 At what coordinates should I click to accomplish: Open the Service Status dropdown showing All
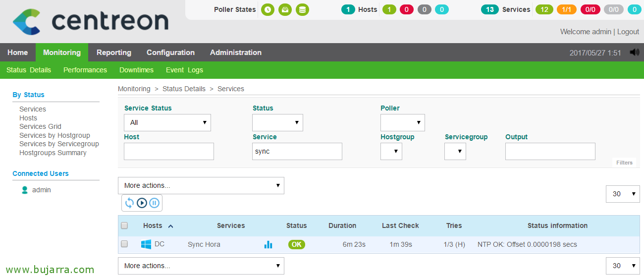coord(167,122)
